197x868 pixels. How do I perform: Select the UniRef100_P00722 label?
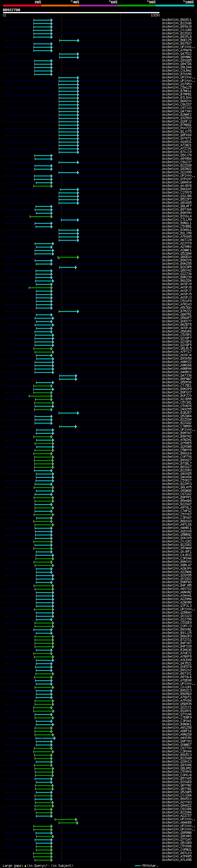pos(177,128)
